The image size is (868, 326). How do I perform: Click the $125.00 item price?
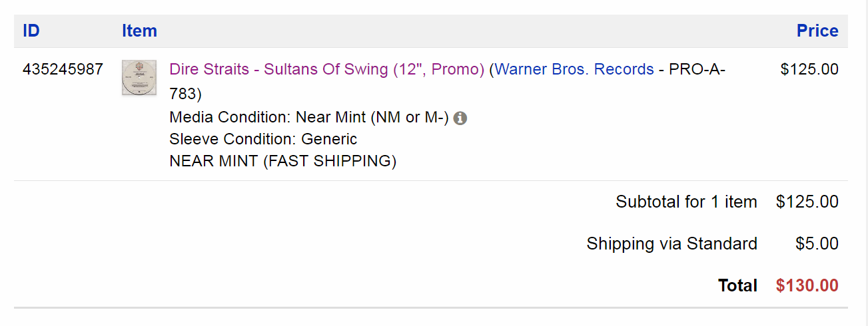tap(809, 69)
